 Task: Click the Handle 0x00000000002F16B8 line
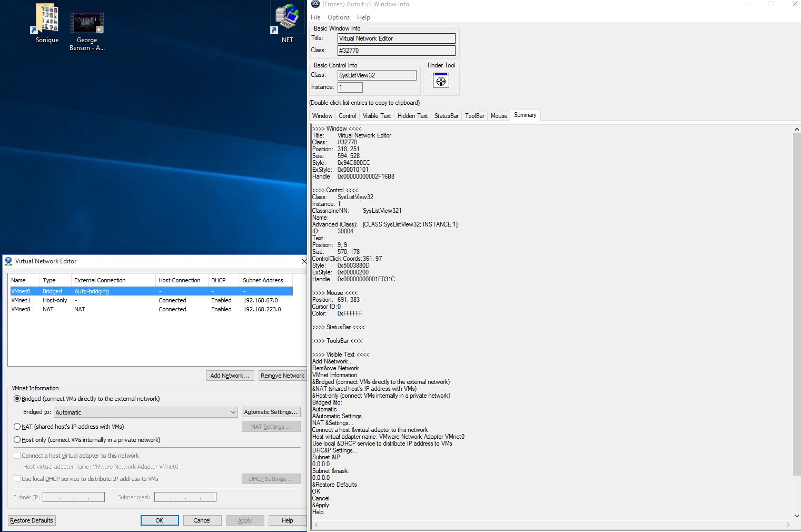point(353,176)
